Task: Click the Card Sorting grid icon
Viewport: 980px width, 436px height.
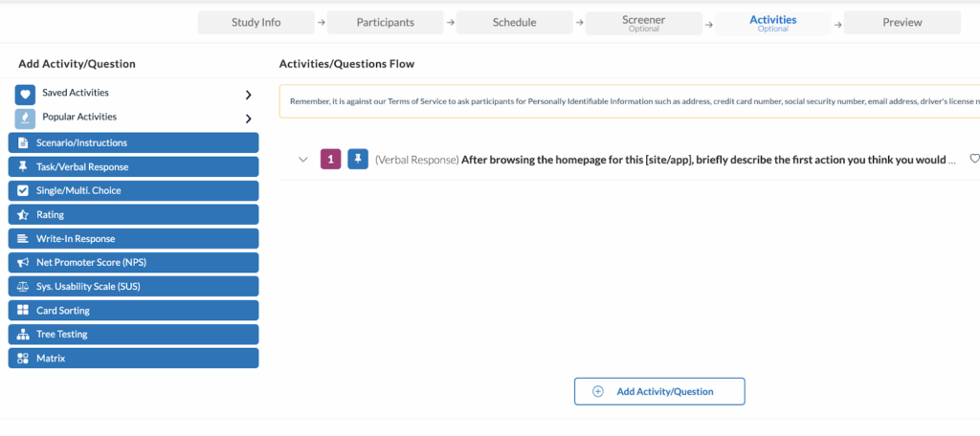Action: [23, 311]
